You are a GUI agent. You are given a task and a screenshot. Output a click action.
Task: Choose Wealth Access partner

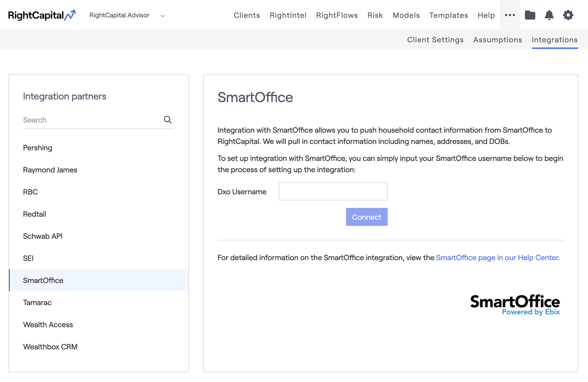pyautogui.click(x=99, y=324)
